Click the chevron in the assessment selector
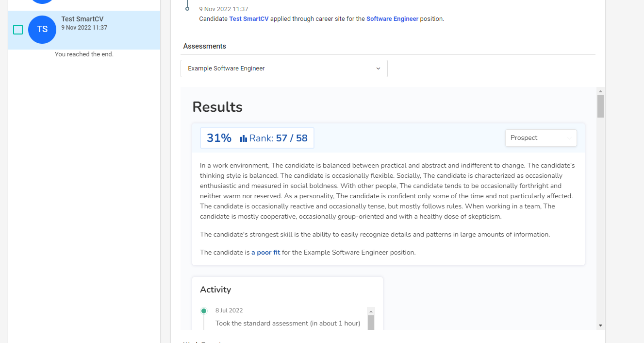The width and height of the screenshot is (644, 343). pyautogui.click(x=378, y=69)
